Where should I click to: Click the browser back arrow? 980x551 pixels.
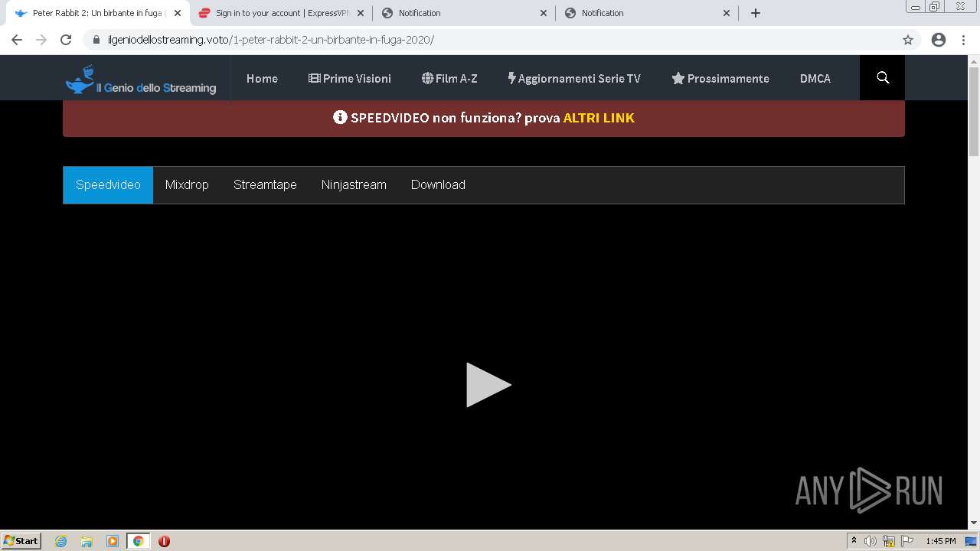point(17,40)
